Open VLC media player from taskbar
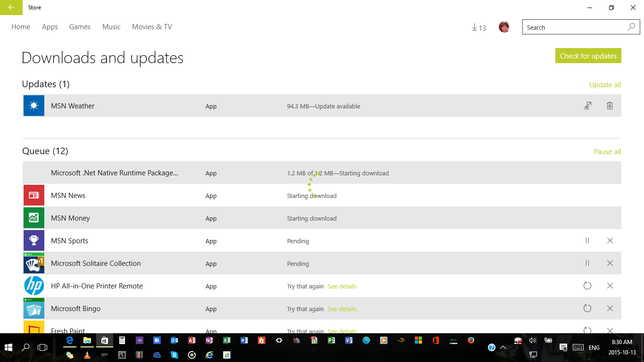Screen dimensions: 644x362 point(87,354)
